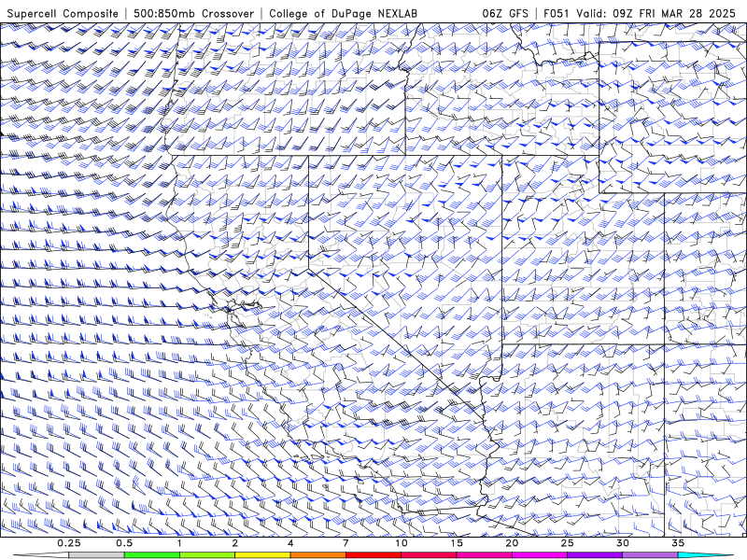The width and height of the screenshot is (747, 560).
Task: Click "College of DuPage NEXLAB" header text
Action: pyautogui.click(x=344, y=13)
